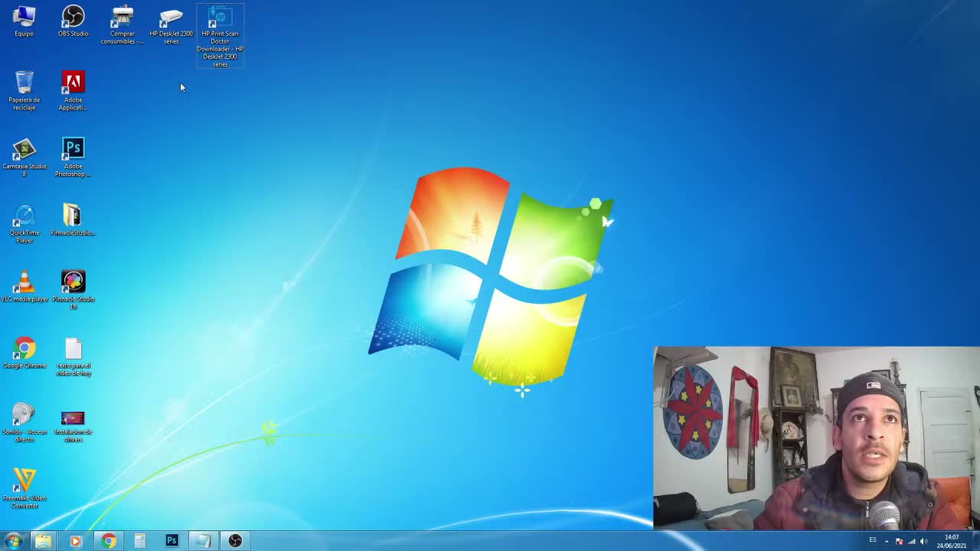This screenshot has width=980, height=551.
Task: Select the Adobe Application Manager desktop icon
Action: [x=73, y=91]
